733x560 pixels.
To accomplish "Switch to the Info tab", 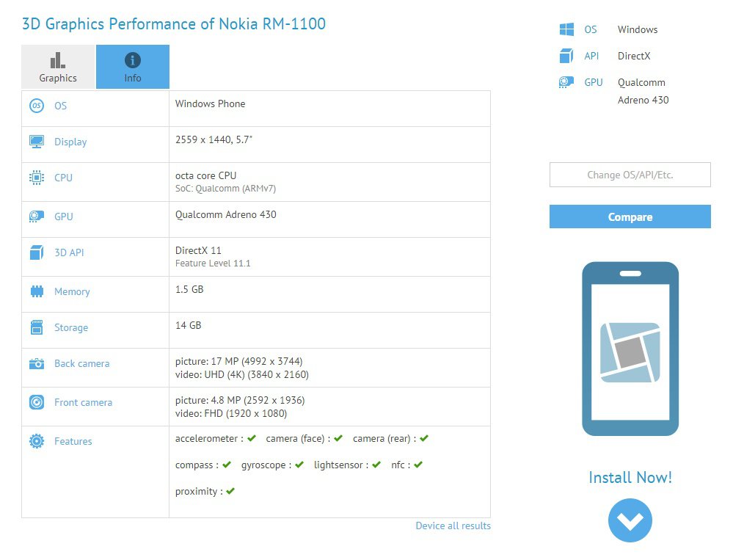I will pos(133,67).
